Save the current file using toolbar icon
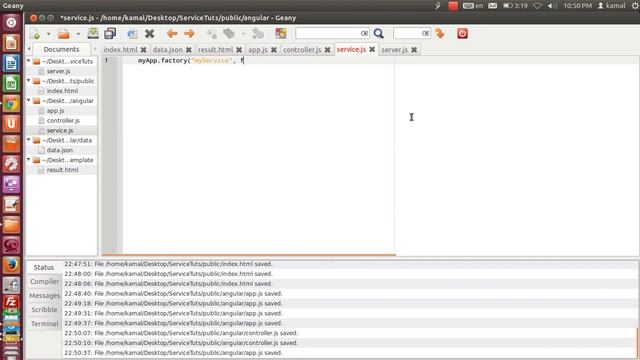The width and height of the screenshot is (640, 360). (x=93, y=33)
